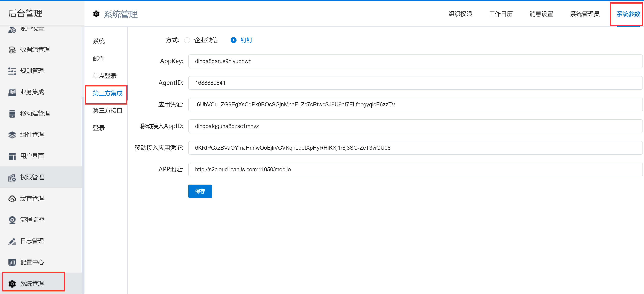The height and width of the screenshot is (294, 644).
Task: Click the AgentID text field
Action: [415, 83]
